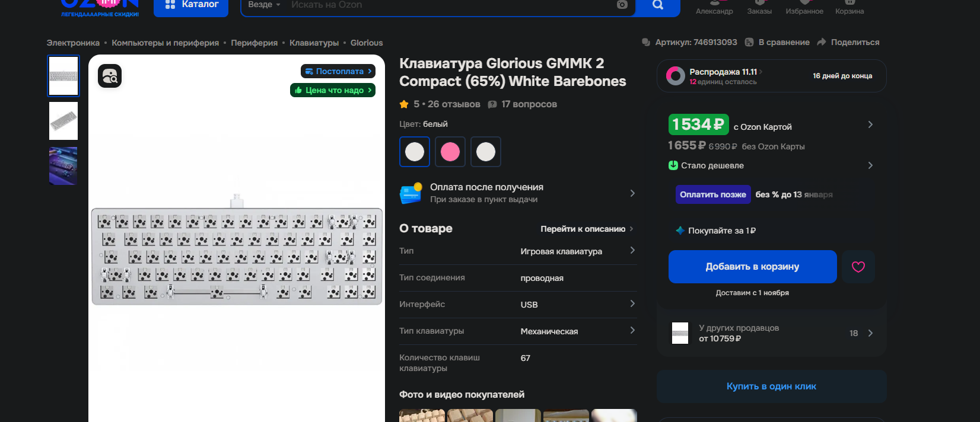Add to favorites with heart icon

click(x=858, y=267)
